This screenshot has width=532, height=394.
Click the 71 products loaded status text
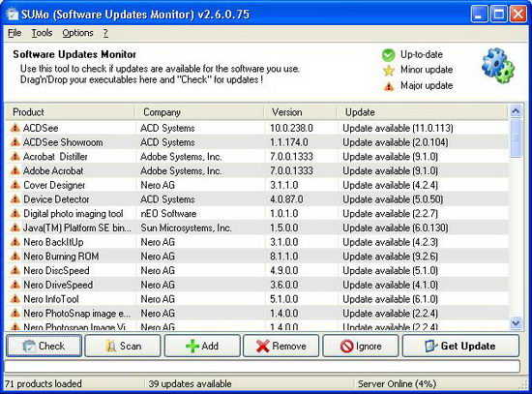[x=44, y=383]
